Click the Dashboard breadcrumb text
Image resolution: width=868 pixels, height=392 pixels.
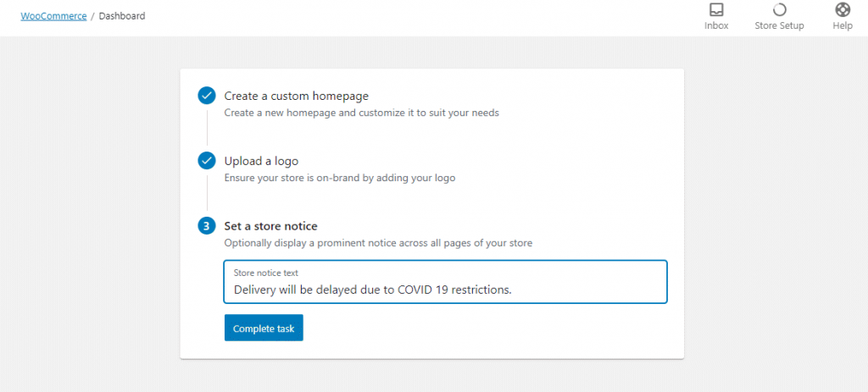click(x=122, y=16)
